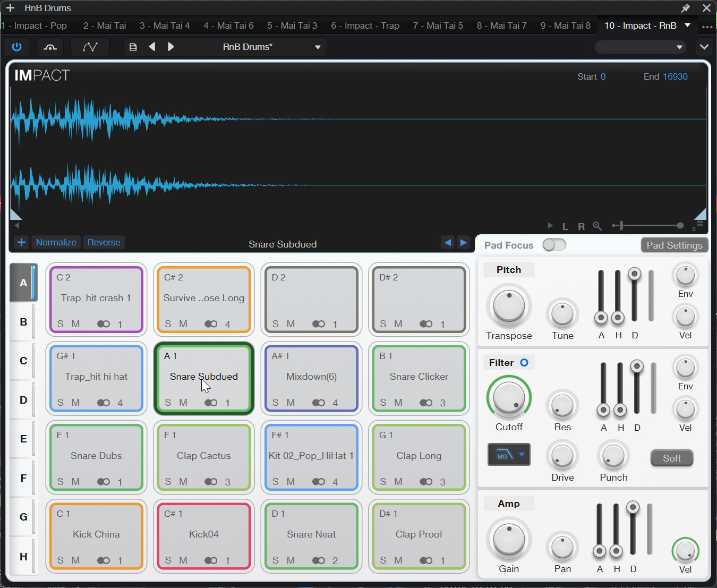Toggle the Pad Focus switch
This screenshot has width=717, height=588.
point(554,245)
